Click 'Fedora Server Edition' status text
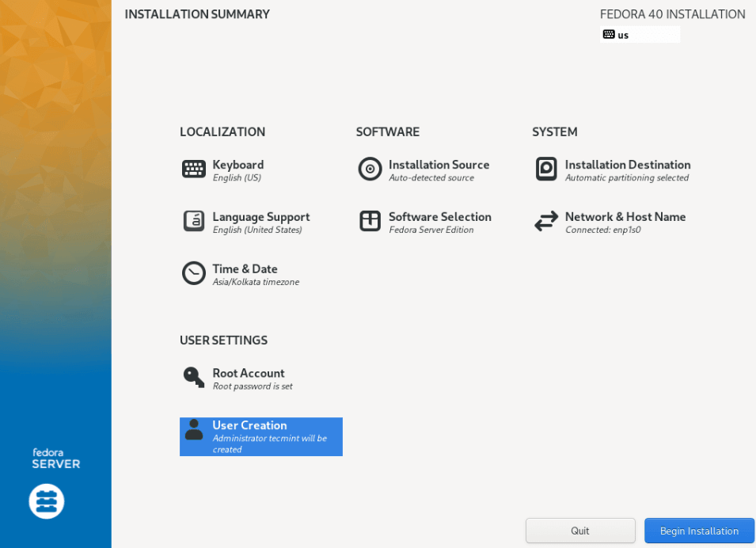This screenshot has height=548, width=756. click(x=431, y=230)
